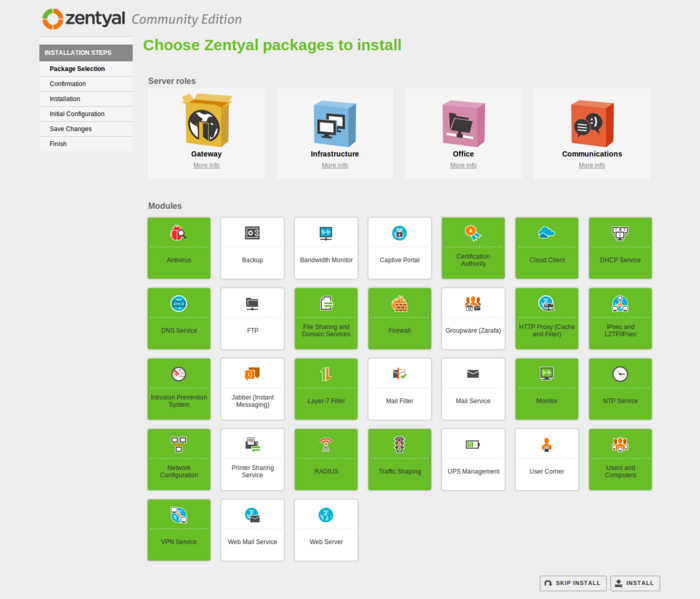Select the FTP module icon
This screenshot has height=599, width=700.
(x=252, y=303)
